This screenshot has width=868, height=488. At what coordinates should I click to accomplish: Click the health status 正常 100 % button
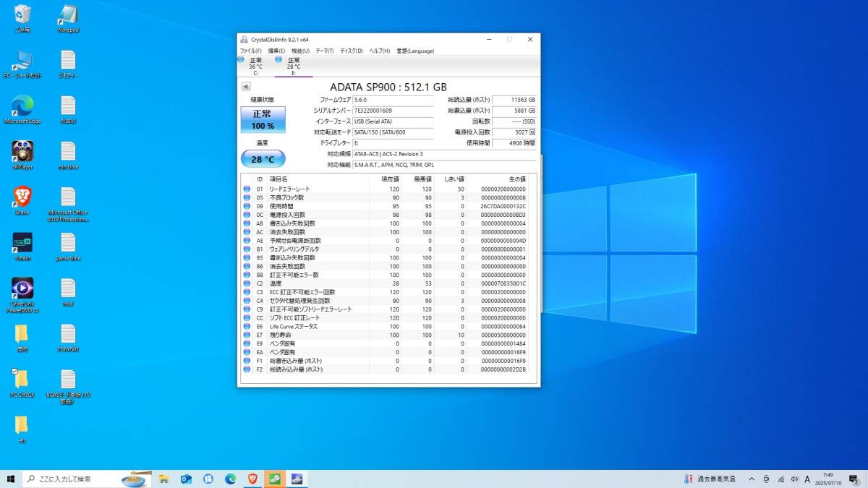tap(263, 119)
